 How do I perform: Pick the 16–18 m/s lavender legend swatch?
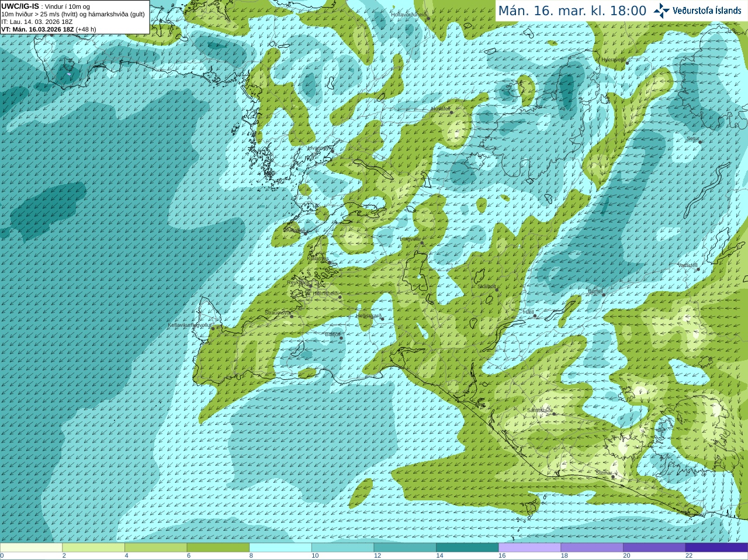529,548
